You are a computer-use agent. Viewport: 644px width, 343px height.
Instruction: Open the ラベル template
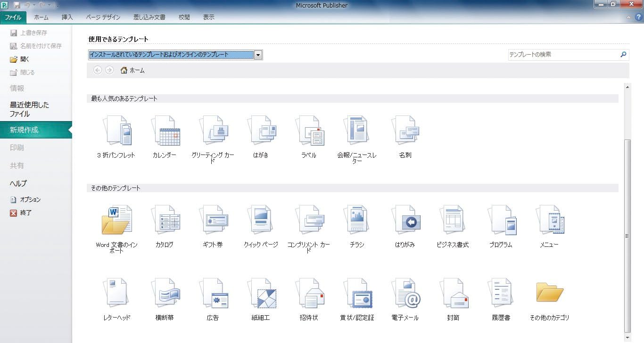tap(309, 130)
